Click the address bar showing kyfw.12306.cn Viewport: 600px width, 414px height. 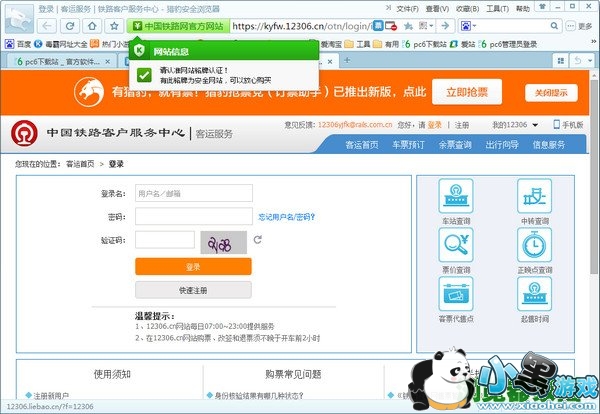(302, 26)
